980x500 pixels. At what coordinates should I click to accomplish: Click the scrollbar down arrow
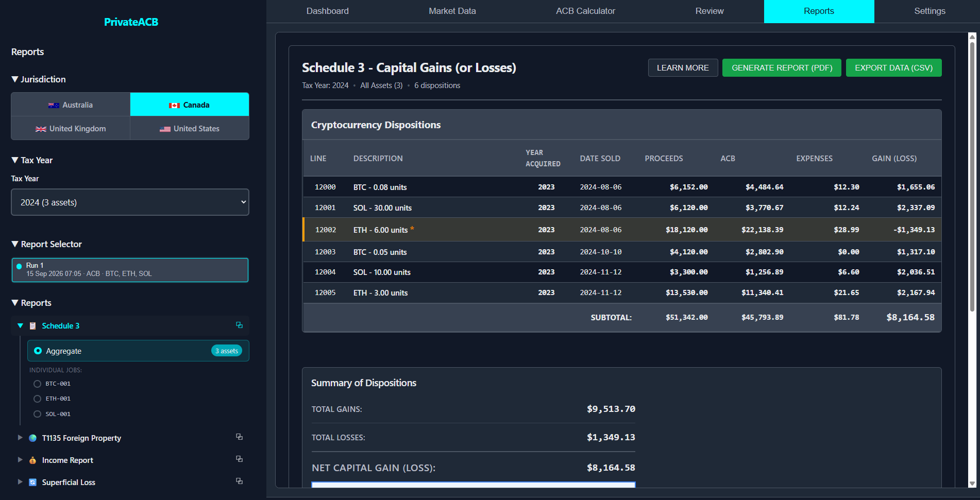[972, 484]
